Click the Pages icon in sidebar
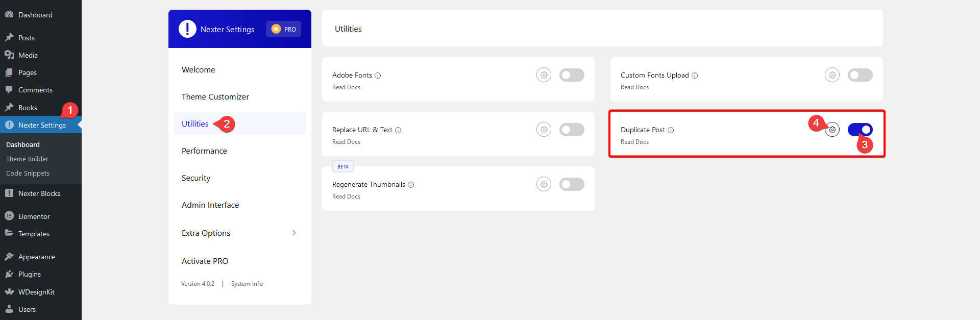 [x=9, y=72]
